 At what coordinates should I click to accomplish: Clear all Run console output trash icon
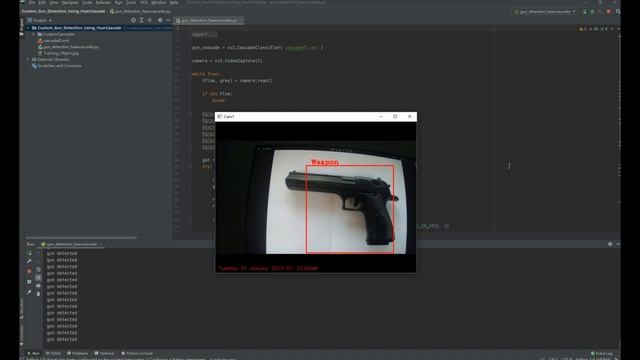click(x=38, y=294)
